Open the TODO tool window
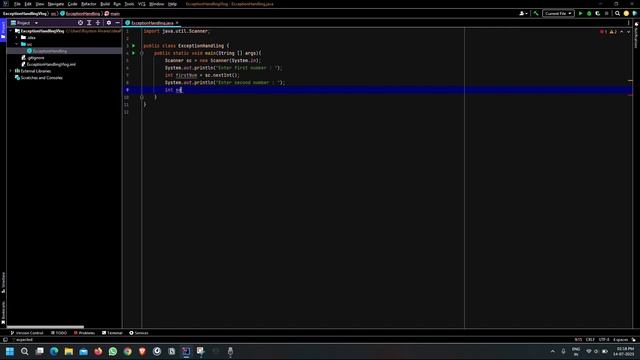640x360 pixels. [x=59, y=333]
